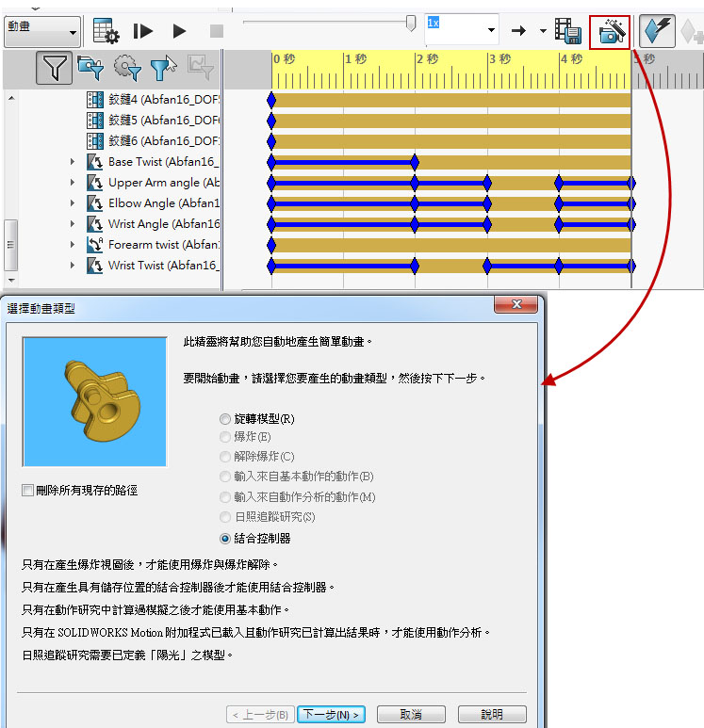Click the 取消 button
Viewport: 704px width, 728px height.
(x=410, y=715)
